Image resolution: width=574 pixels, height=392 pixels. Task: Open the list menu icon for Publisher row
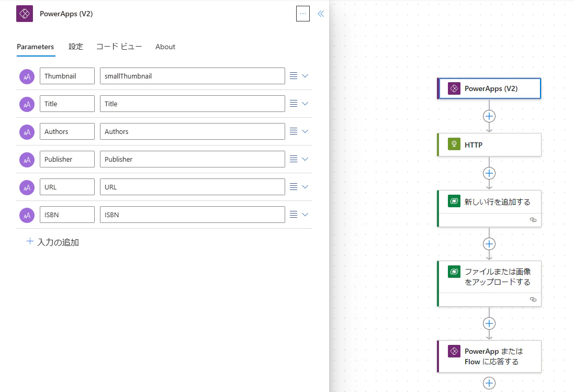pos(293,159)
